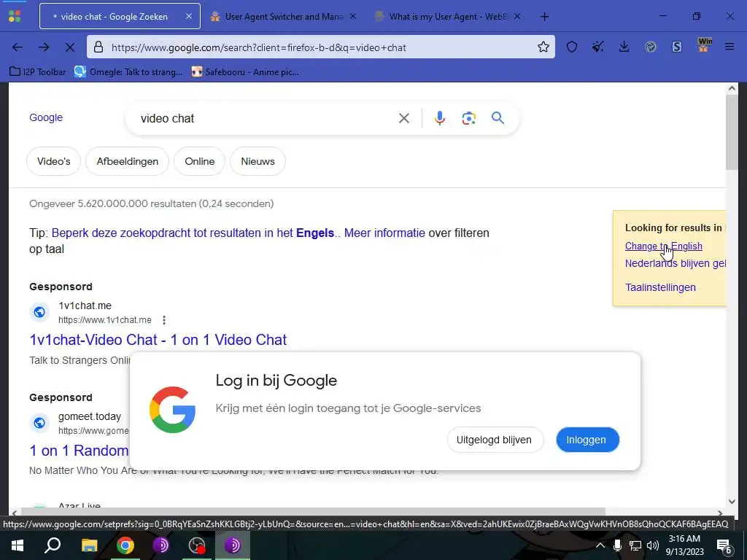This screenshot has height=560, width=747.
Task: Open File Explorer from the taskbar
Action: point(89,545)
